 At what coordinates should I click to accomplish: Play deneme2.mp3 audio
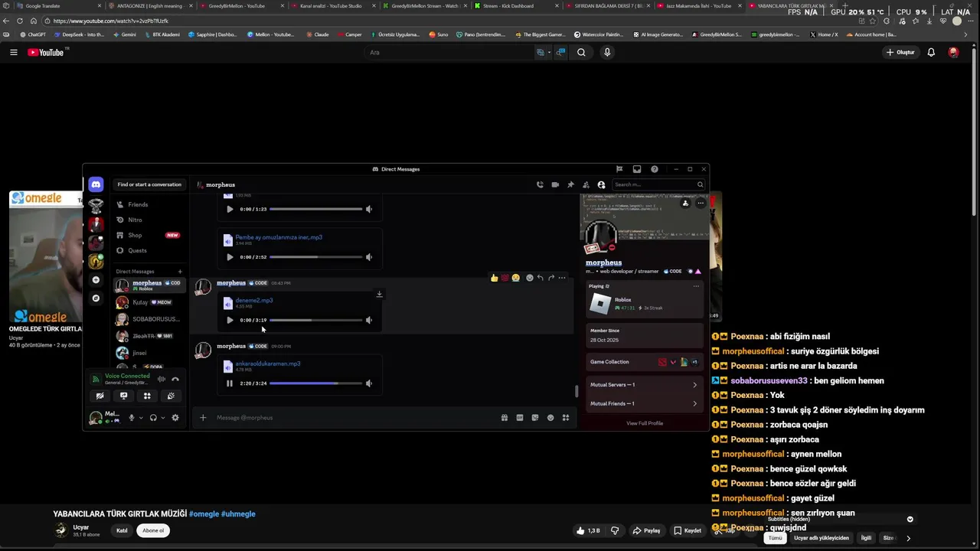[230, 320]
